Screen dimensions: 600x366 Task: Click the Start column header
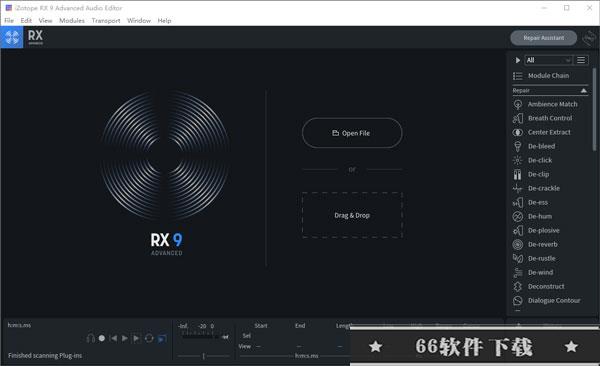261,326
